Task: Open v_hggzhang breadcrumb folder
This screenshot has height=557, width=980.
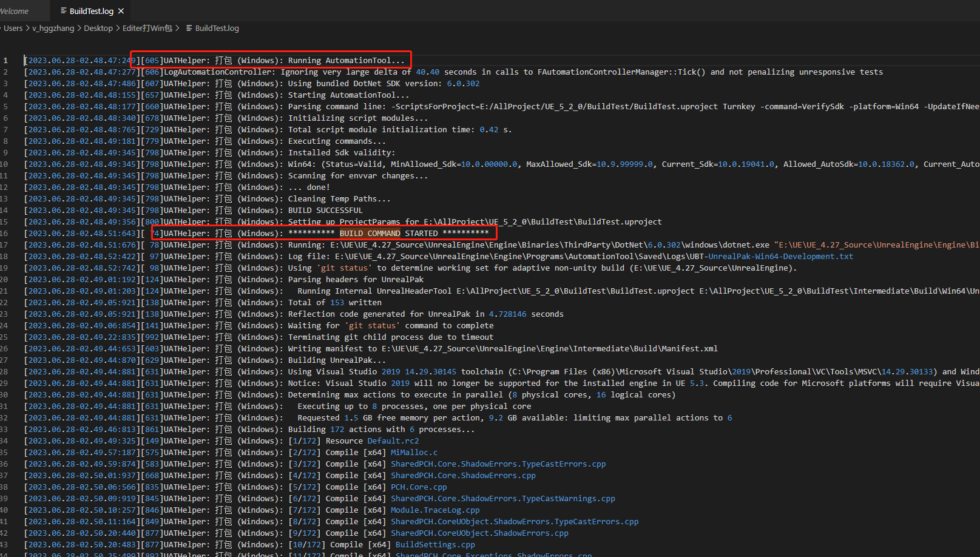Action: [x=53, y=29]
